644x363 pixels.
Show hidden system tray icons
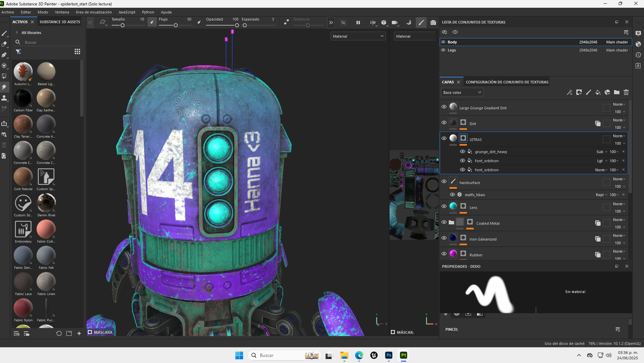click(579, 355)
